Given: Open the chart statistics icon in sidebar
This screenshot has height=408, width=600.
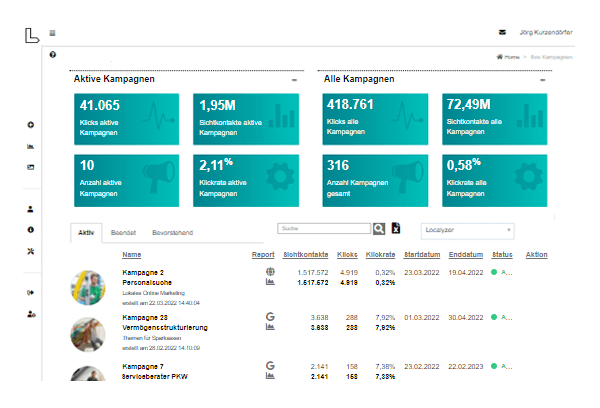Looking at the screenshot, I should (x=31, y=146).
